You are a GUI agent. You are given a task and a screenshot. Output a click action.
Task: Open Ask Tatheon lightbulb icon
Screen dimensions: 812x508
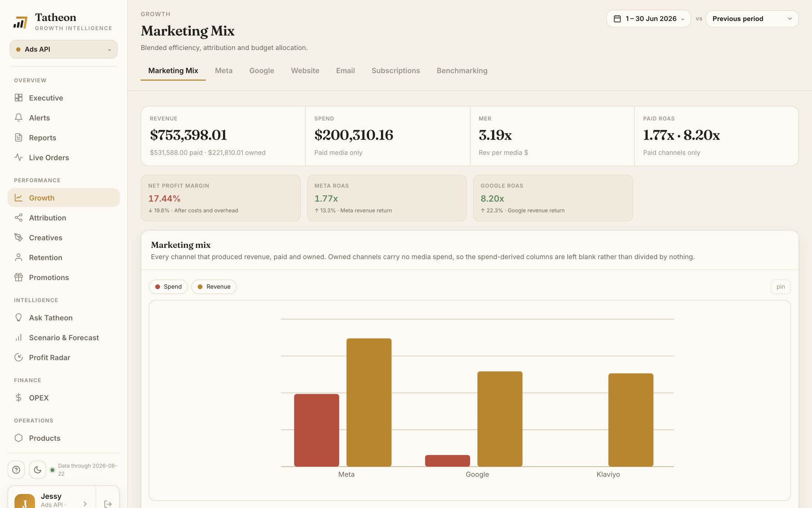[x=18, y=317]
